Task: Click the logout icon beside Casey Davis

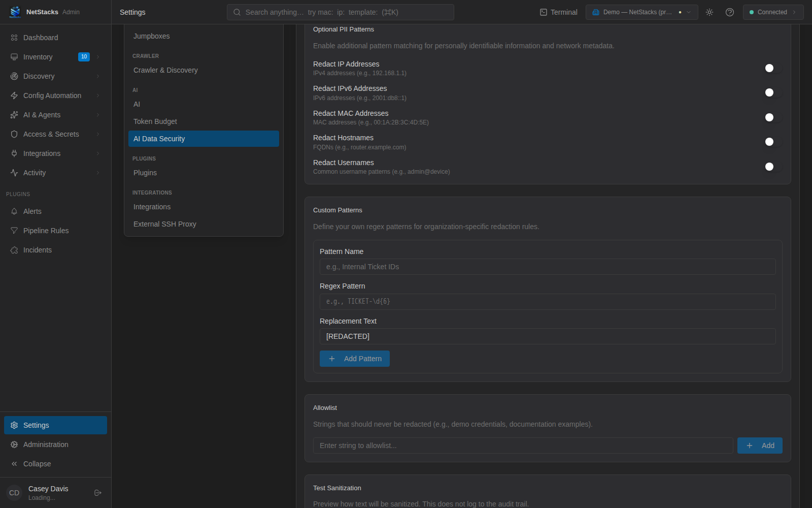Action: (x=98, y=493)
